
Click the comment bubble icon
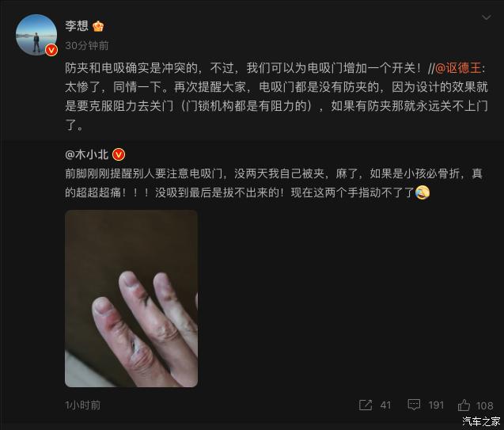[x=414, y=405]
